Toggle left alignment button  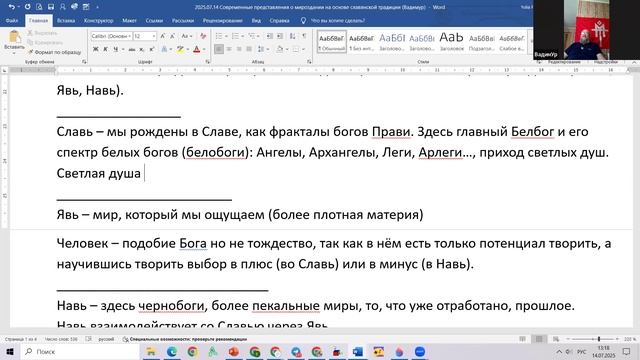pos(219,49)
